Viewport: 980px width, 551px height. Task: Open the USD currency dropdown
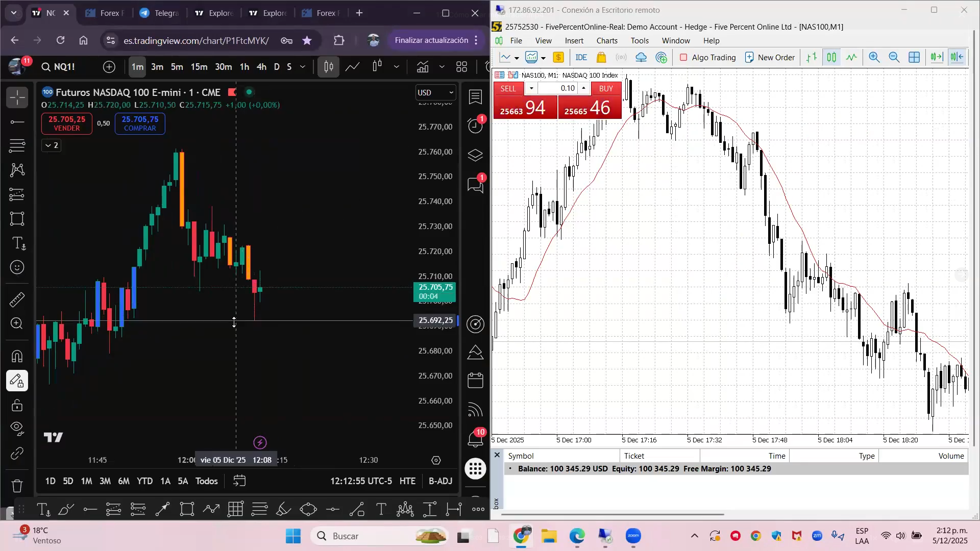[435, 92]
